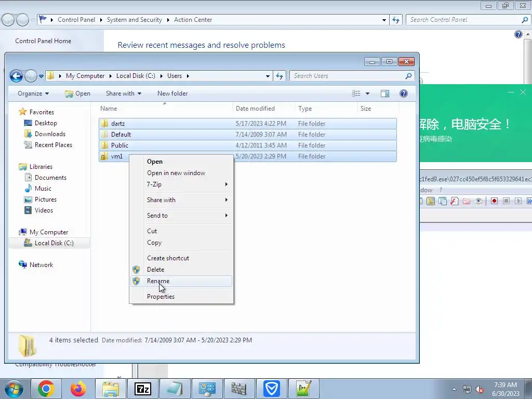Select the Default folder row
The width and height of the screenshot is (532, 399).
click(x=248, y=135)
